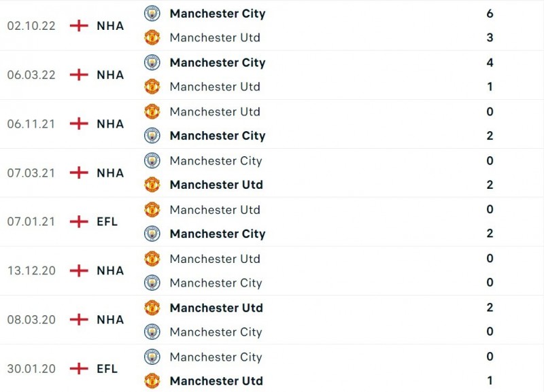
Task: Click England flag beside 06.03.22 match
Action: (x=80, y=75)
